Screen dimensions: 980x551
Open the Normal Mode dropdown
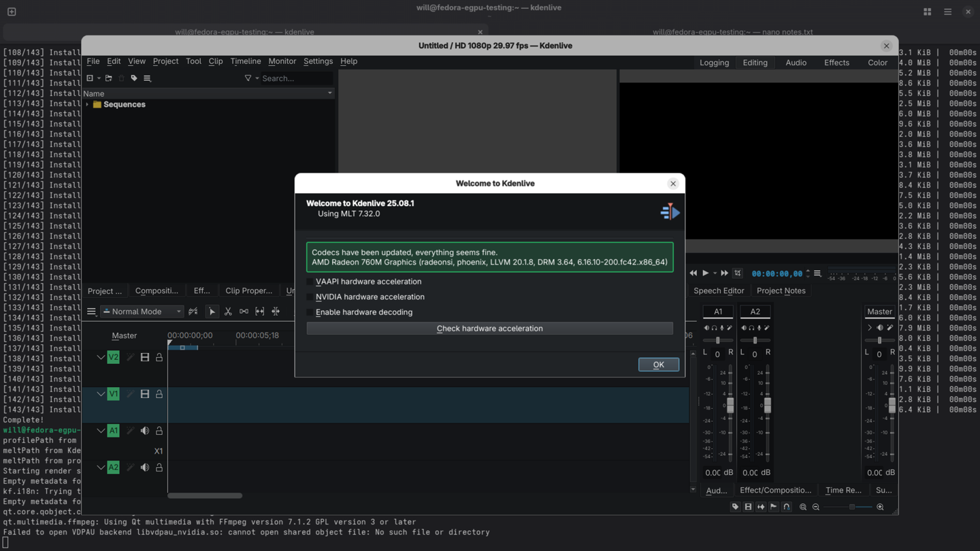pos(142,312)
